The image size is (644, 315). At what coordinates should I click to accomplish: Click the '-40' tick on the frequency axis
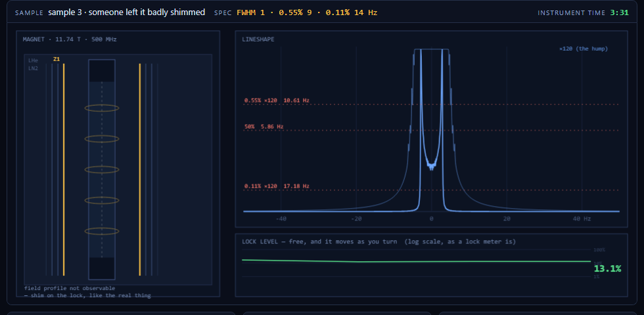(281, 219)
